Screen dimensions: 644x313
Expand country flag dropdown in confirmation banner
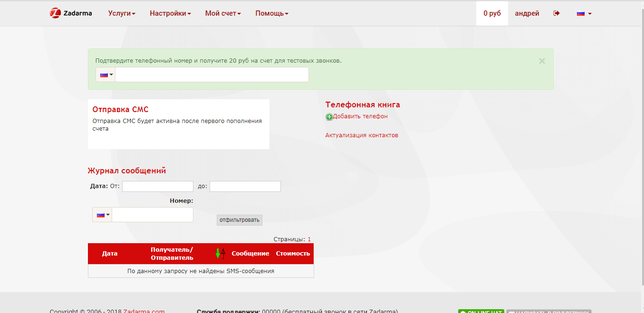point(106,75)
